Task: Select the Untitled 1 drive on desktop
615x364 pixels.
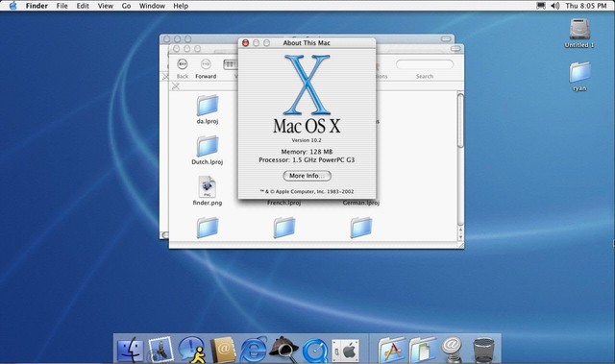Action: (x=579, y=34)
